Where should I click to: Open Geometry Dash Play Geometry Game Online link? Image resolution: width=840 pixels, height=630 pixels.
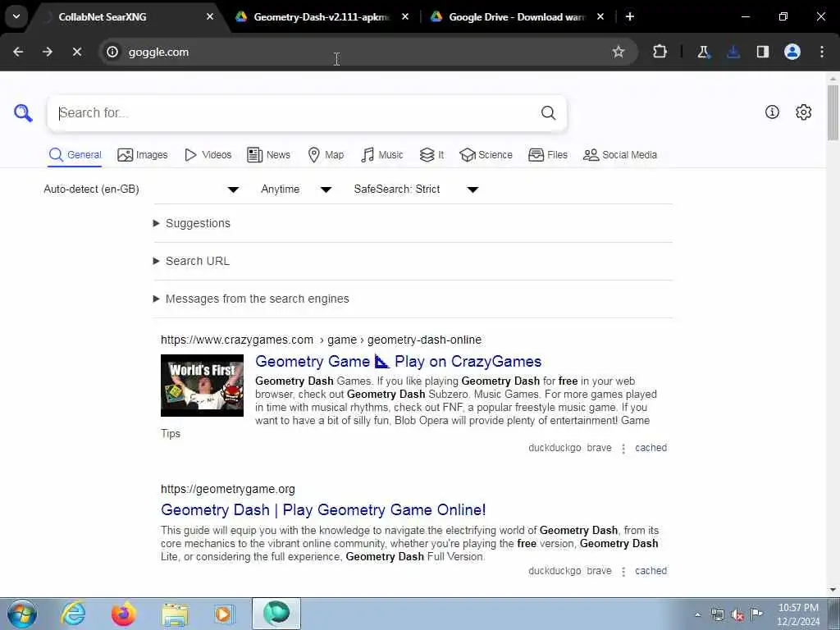click(x=323, y=510)
